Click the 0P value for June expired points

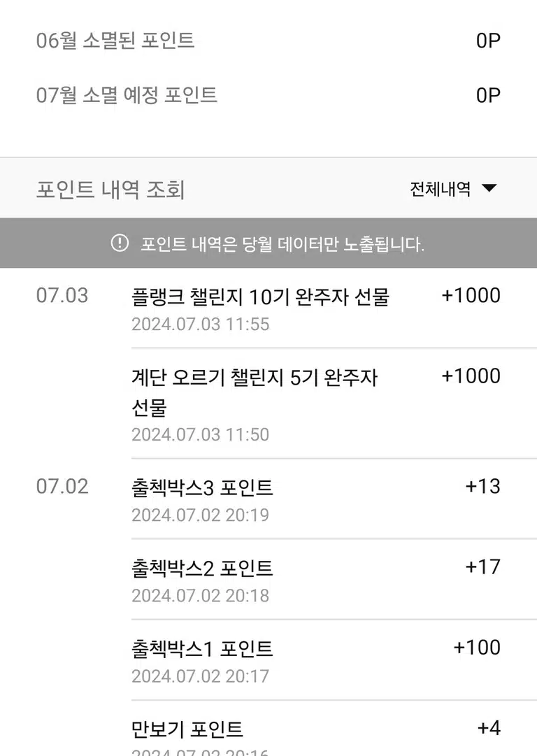coord(488,41)
